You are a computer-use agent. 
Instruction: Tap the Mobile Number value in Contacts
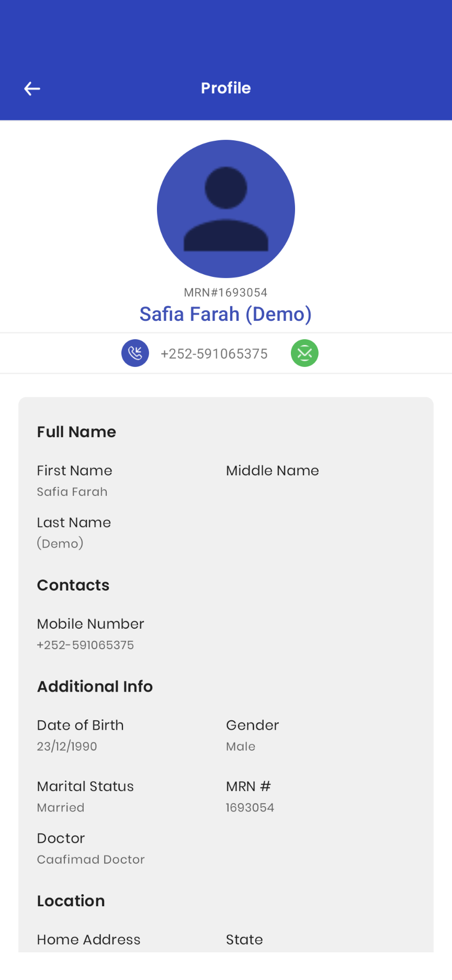(85, 645)
